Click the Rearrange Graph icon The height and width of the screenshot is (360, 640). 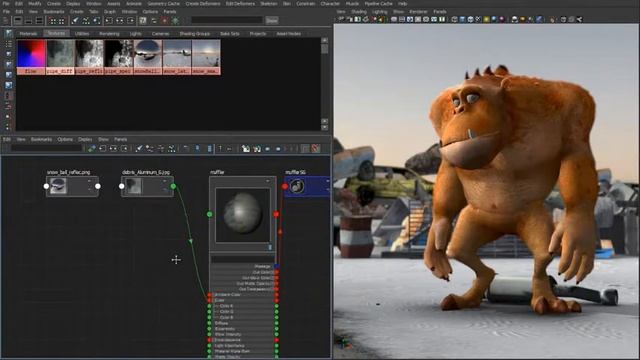coord(86,20)
